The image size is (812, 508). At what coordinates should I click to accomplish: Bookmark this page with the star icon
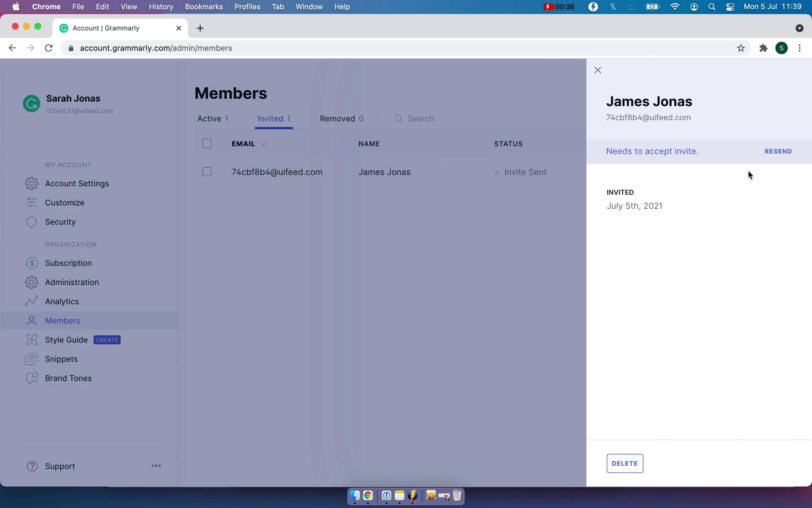pos(741,48)
